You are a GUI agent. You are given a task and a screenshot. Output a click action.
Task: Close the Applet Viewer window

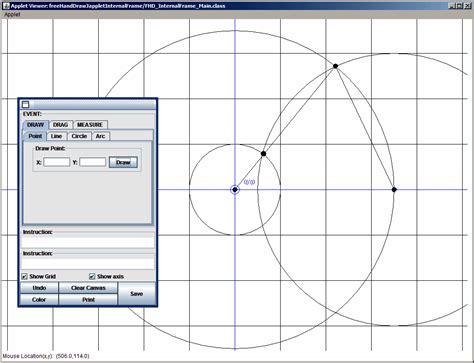tap(468, 6)
